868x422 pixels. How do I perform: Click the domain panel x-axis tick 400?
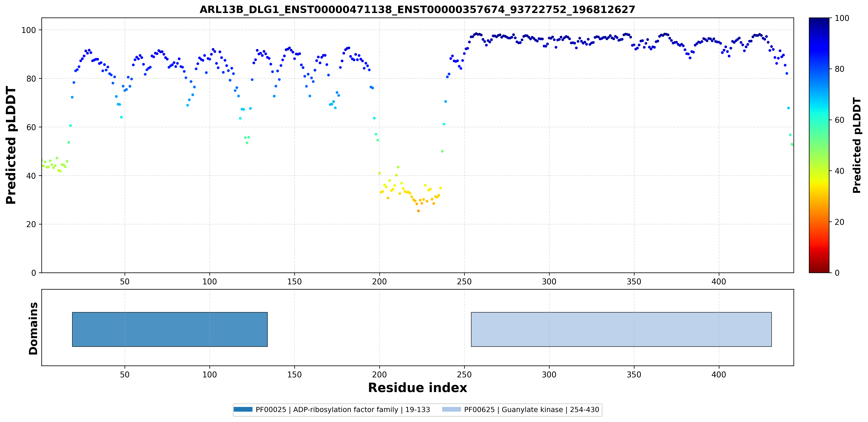point(719,374)
